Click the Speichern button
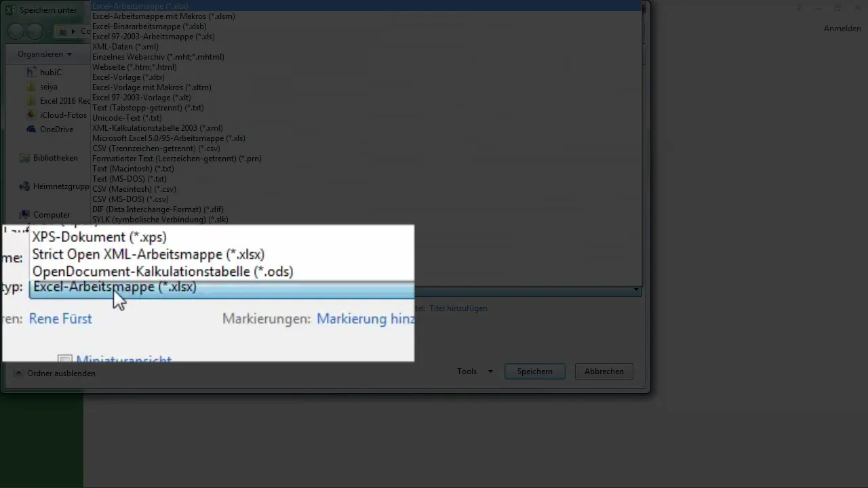This screenshot has width=868, height=488. [534, 371]
